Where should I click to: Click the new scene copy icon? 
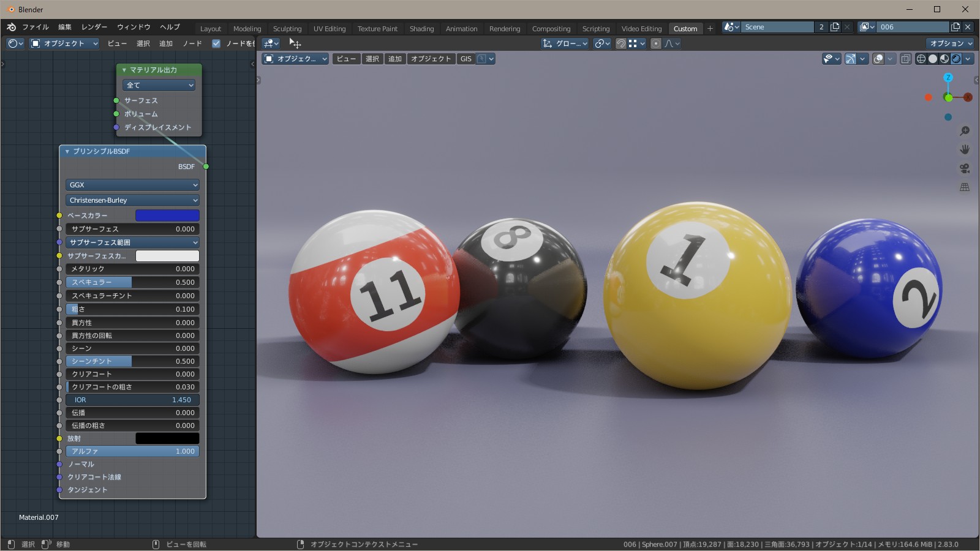coord(835,27)
